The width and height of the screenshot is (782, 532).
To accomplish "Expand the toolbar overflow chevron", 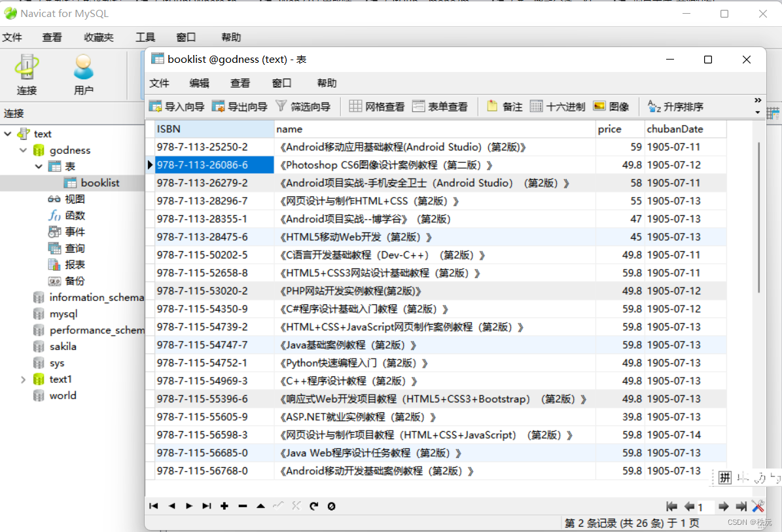I will 758,100.
